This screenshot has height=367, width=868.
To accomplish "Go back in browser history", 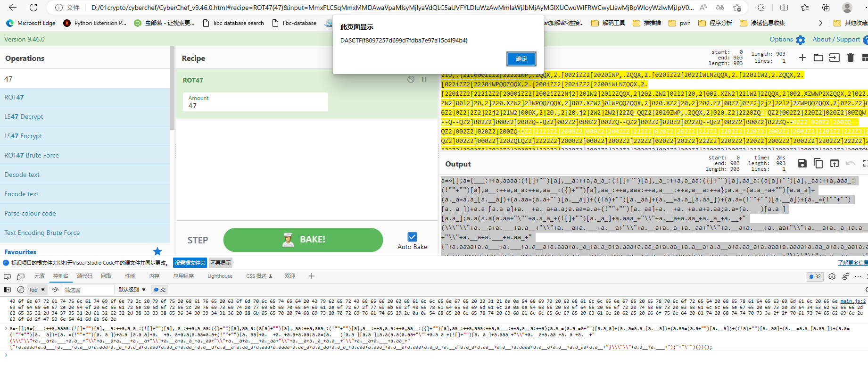I will [x=13, y=8].
